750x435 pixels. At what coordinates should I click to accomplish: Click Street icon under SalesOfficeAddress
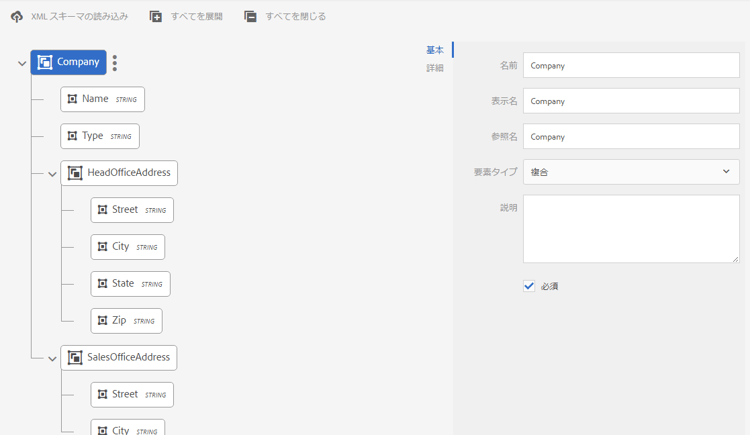click(102, 394)
